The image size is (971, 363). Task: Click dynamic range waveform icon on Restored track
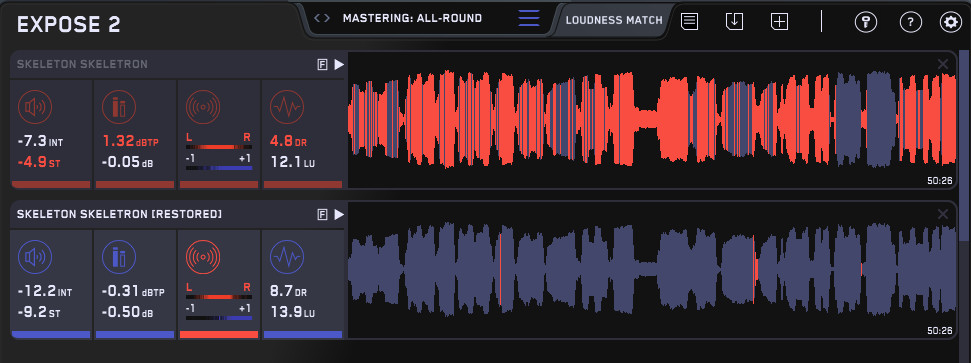[287, 258]
